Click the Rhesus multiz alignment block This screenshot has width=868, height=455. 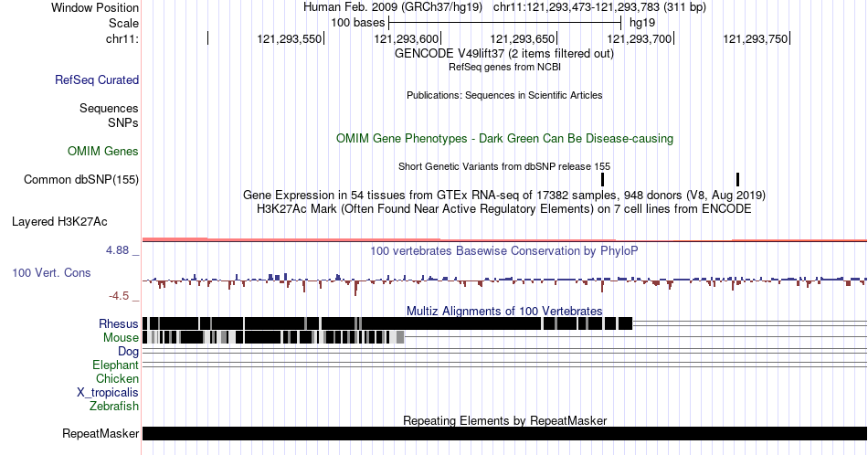pyautogui.click(x=387, y=323)
